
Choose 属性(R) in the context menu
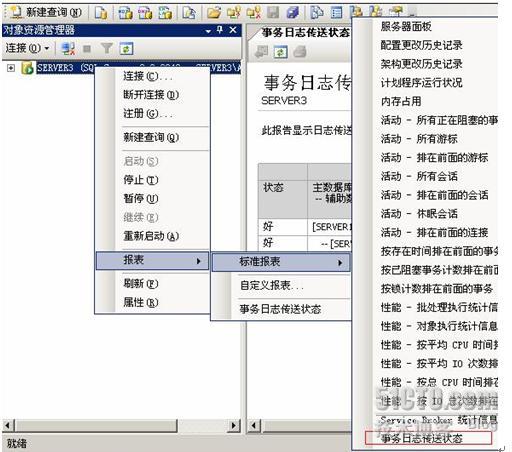click(153, 302)
